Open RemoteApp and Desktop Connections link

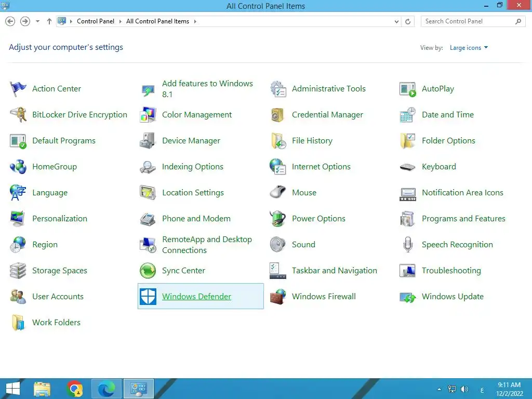pyautogui.click(x=207, y=245)
